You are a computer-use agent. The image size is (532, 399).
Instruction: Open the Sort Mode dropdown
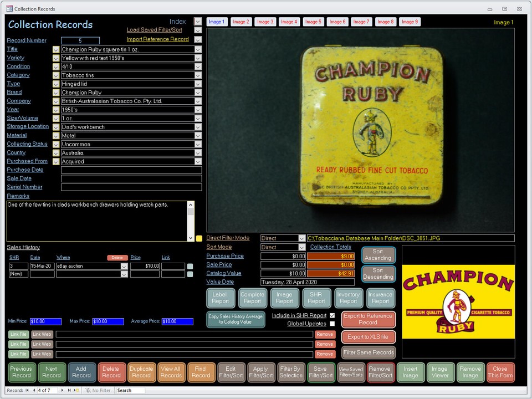(301, 247)
